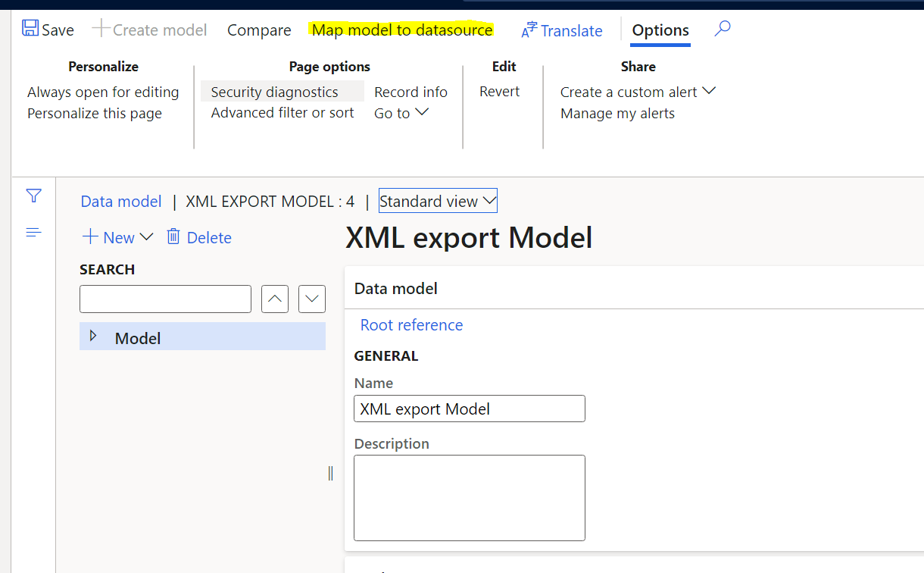Select Compare from the menu bar
This screenshot has height=573, width=924.
coord(259,30)
